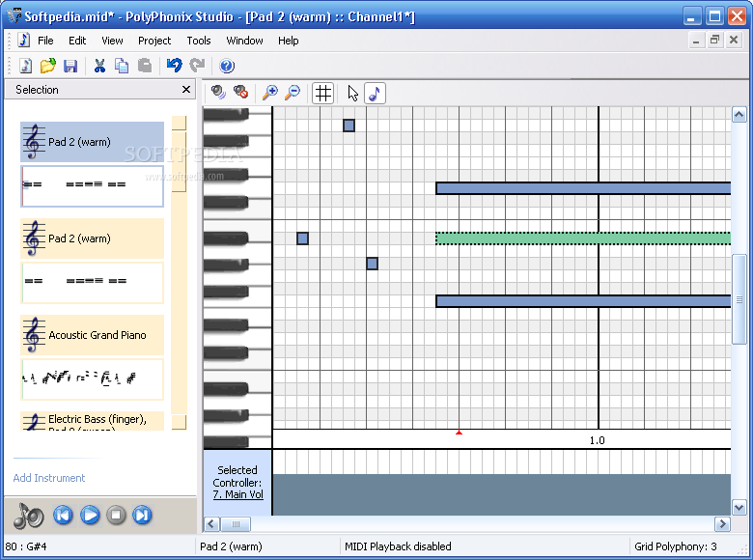
Task: Click the 1.0 measure label on timeline
Action: (x=597, y=440)
